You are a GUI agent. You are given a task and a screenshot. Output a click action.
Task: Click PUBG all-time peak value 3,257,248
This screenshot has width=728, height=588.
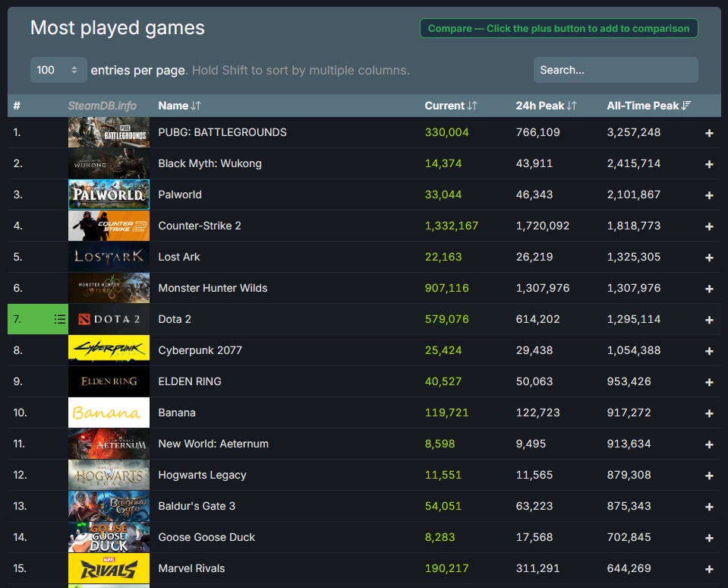pos(634,132)
